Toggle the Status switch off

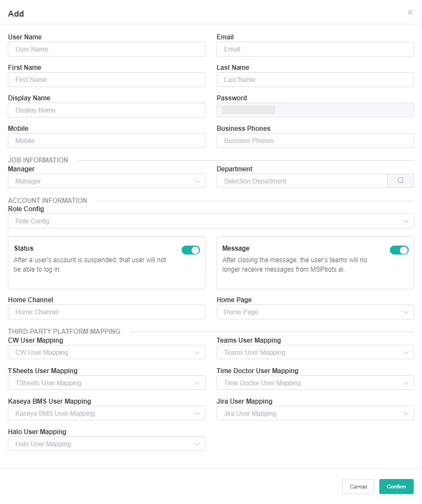[191, 250]
